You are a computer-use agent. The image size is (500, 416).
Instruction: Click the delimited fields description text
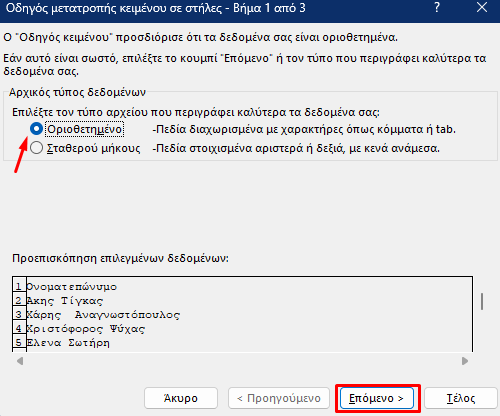coord(304,129)
